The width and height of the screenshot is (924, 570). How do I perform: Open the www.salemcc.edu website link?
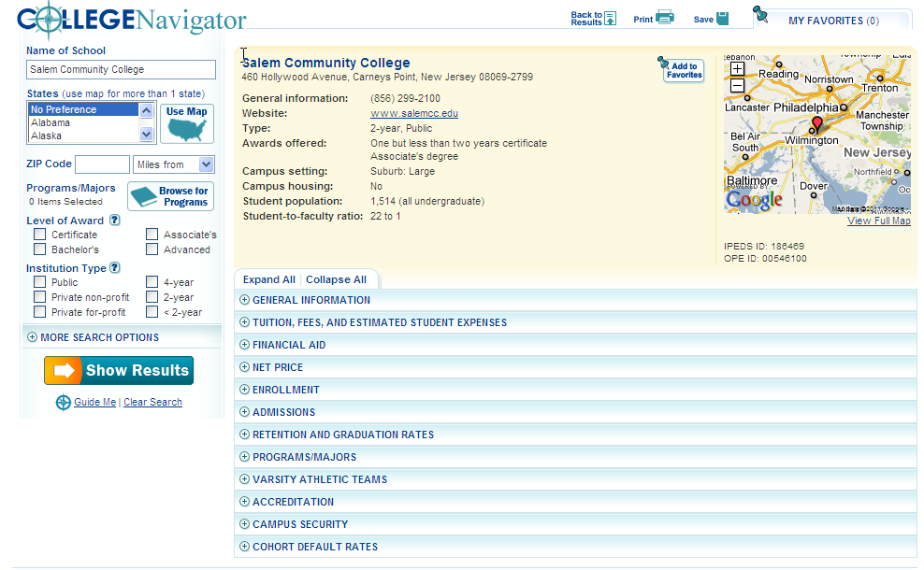coord(414,113)
